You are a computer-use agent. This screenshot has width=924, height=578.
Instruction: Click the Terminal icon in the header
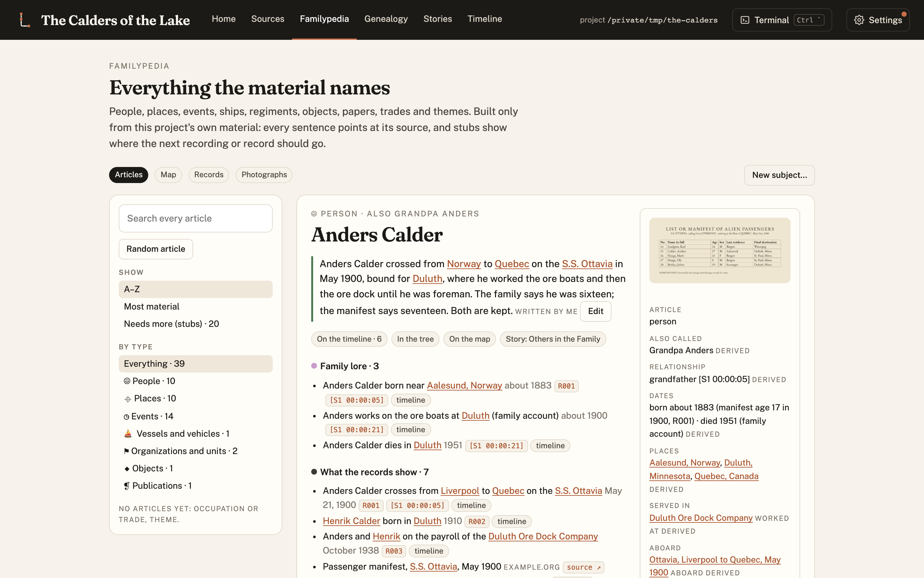click(x=745, y=20)
